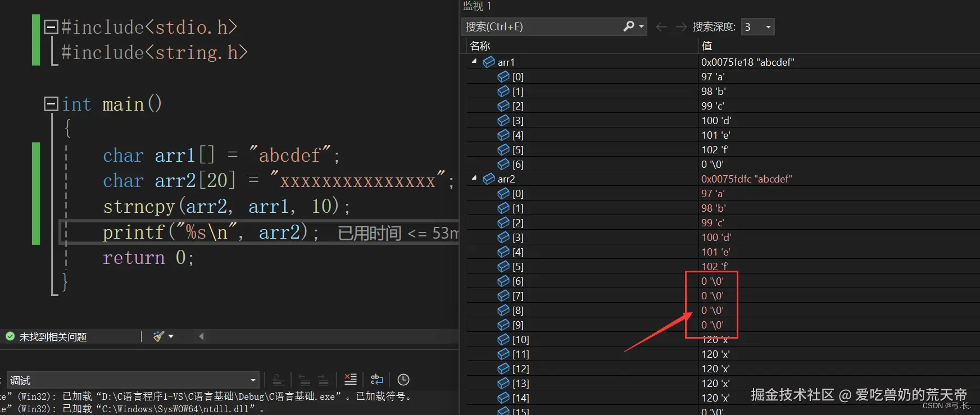
Task: Click the find message in code icon
Action: 278,380
